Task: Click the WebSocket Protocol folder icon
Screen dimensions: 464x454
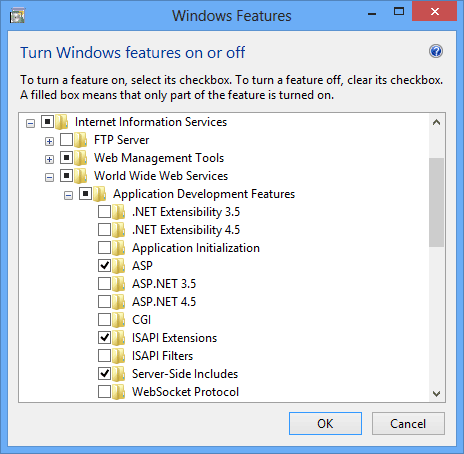Action: 119,392
